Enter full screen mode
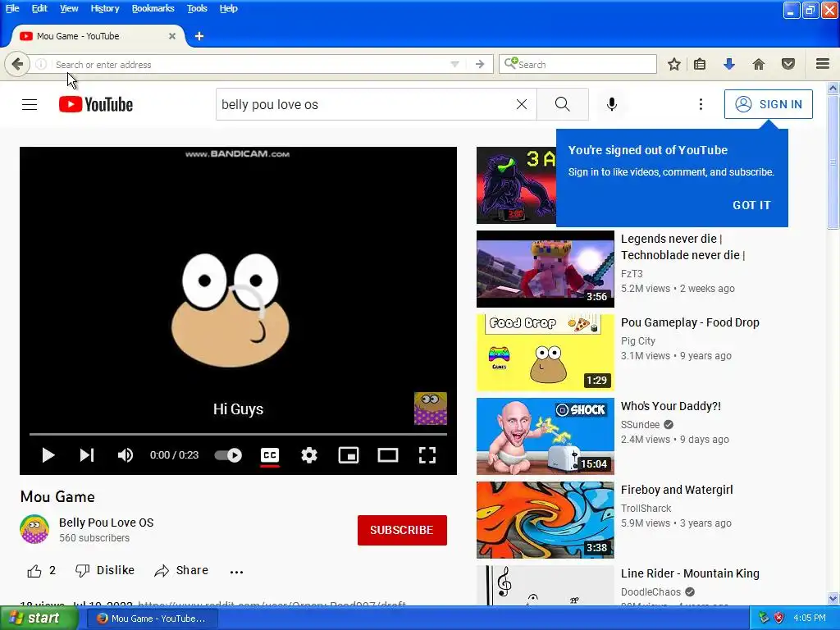The image size is (840, 630). [x=427, y=454]
